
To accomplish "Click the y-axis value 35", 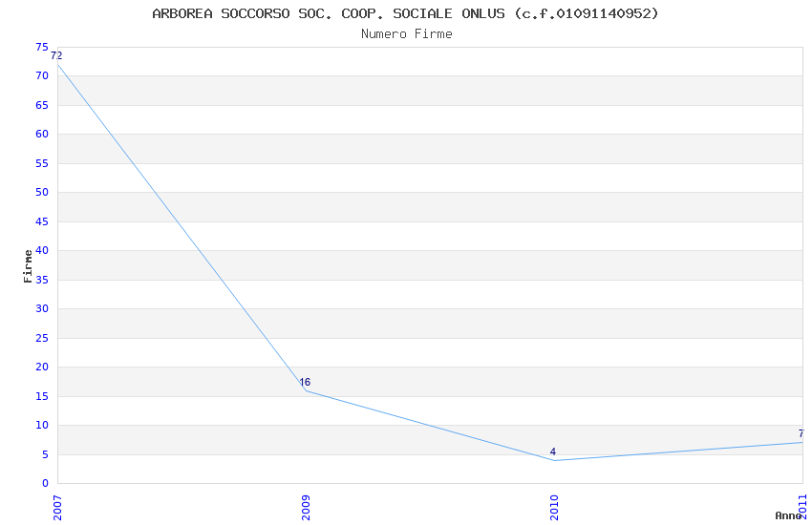I will click(x=42, y=280).
